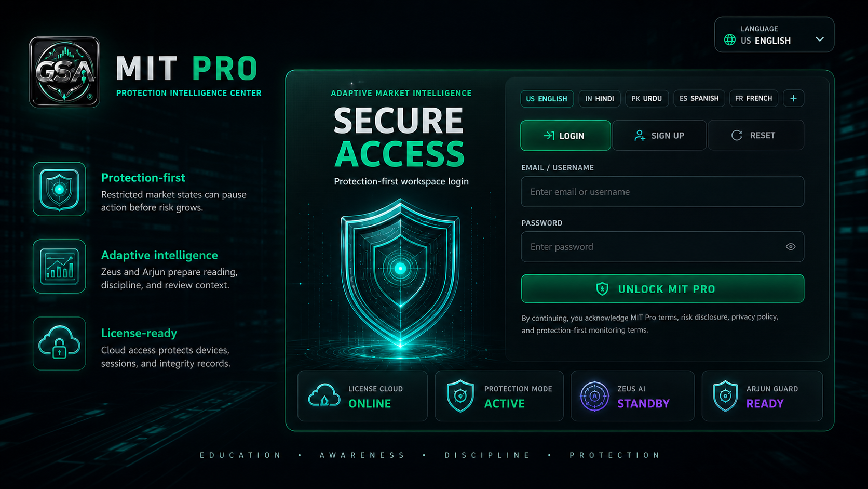Open the Zeus AI Standby status card
868x489 pixels.
tap(633, 396)
